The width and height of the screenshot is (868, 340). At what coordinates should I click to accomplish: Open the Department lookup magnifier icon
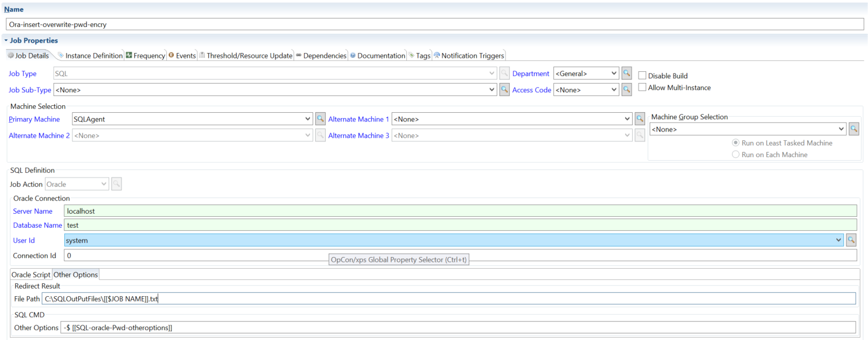point(626,74)
